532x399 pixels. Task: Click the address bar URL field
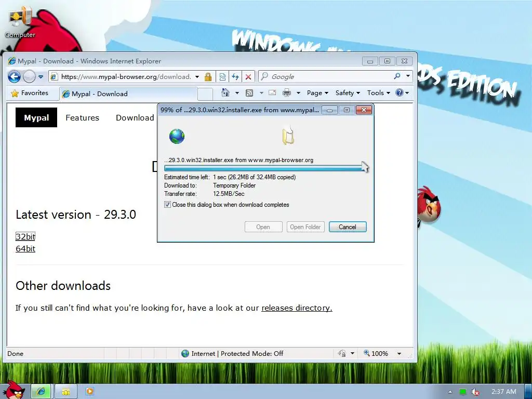tap(126, 77)
